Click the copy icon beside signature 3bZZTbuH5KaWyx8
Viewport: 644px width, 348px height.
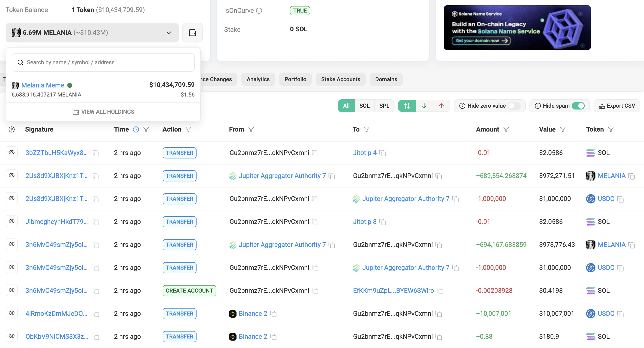pos(96,153)
